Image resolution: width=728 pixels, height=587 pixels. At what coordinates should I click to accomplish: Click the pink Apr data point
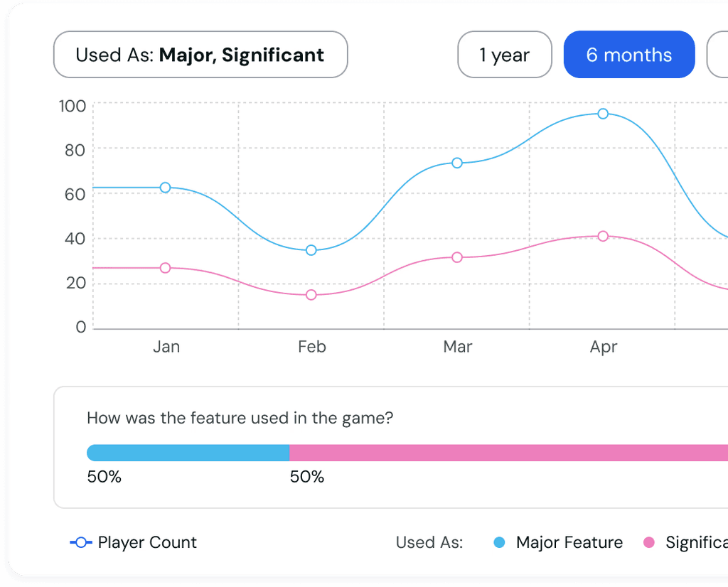603,236
